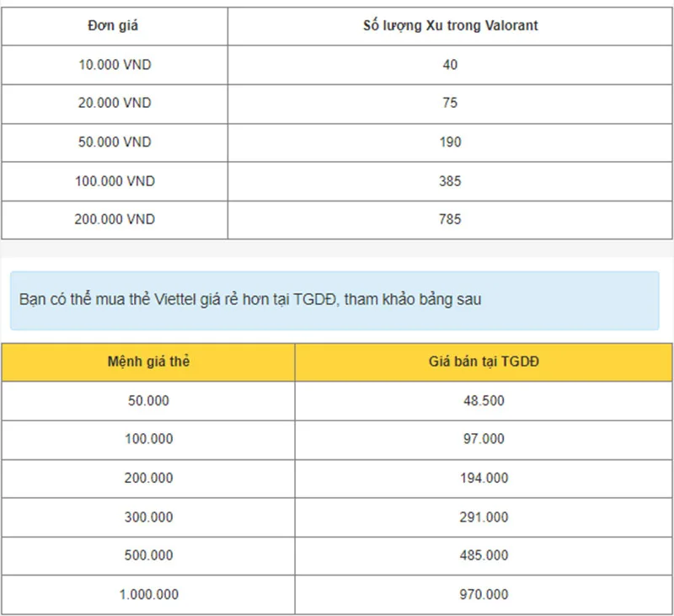Click the 40 Xu amount cell
Viewport: 674px width, 616px height.
click(x=450, y=65)
